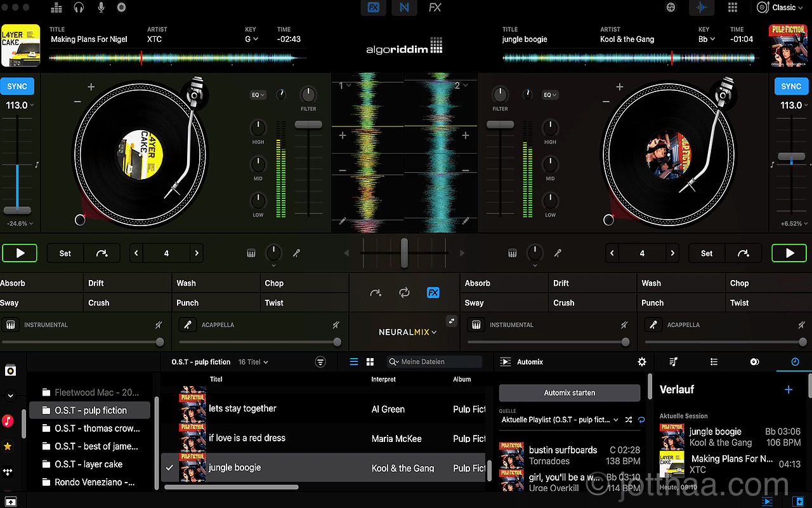Image resolution: width=812 pixels, height=508 pixels.
Task: Sort by Titel column header
Action: [x=216, y=379]
